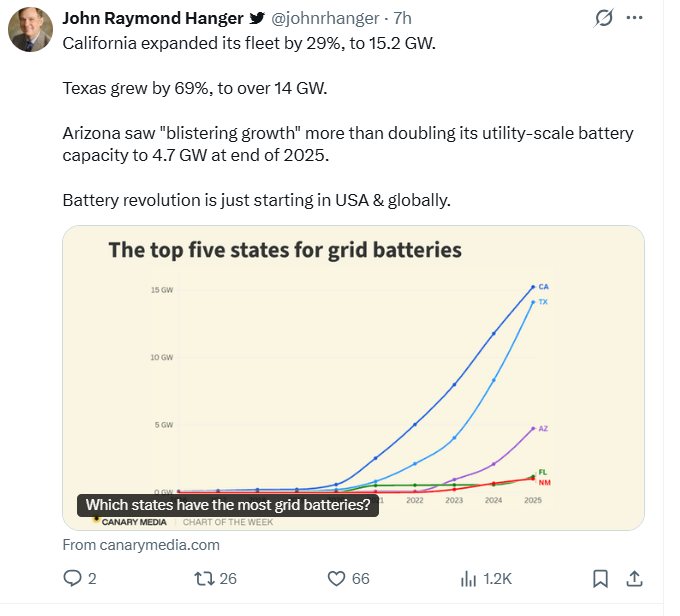Screen dimensions: 680x616
Task: Open tweet analytics views icon
Action: click(x=468, y=578)
